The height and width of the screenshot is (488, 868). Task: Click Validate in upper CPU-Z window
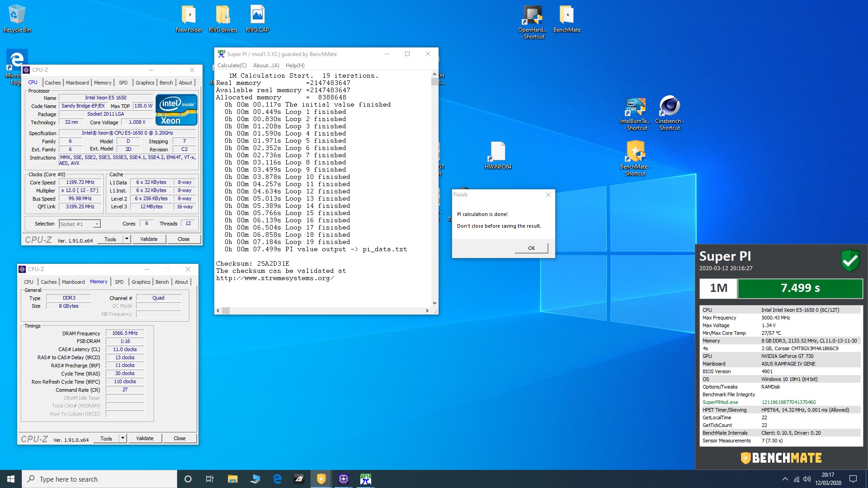click(149, 239)
